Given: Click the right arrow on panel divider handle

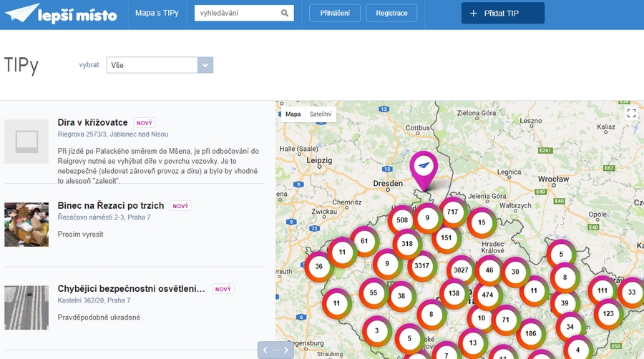Looking at the screenshot, I should (286, 350).
